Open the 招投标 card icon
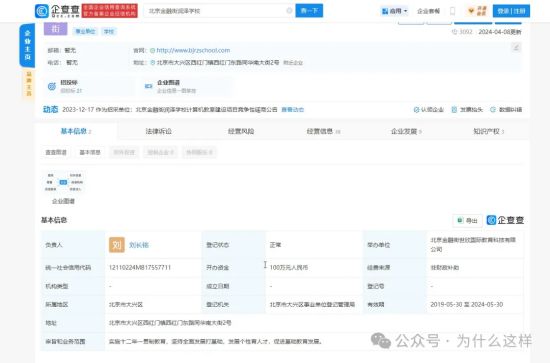Viewport: 550px width, 363px height. [52, 86]
